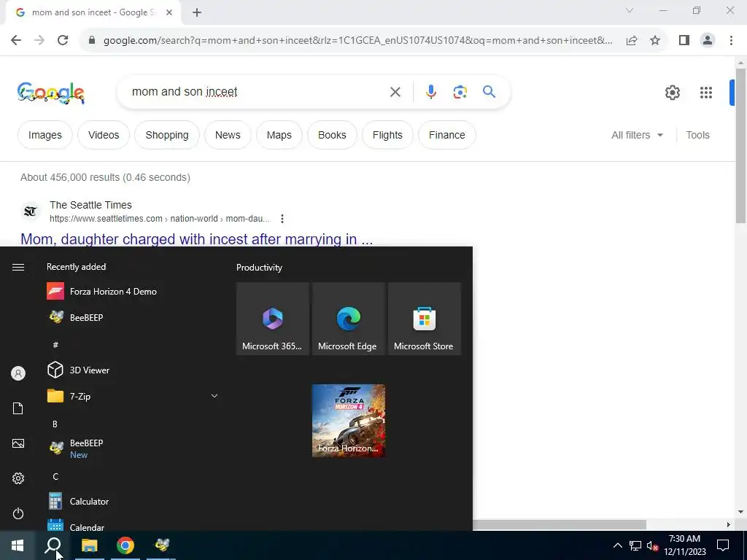Viewport: 747px width, 560px height.
Task: Expand Start menu with the hamburger icon
Action: point(18,267)
